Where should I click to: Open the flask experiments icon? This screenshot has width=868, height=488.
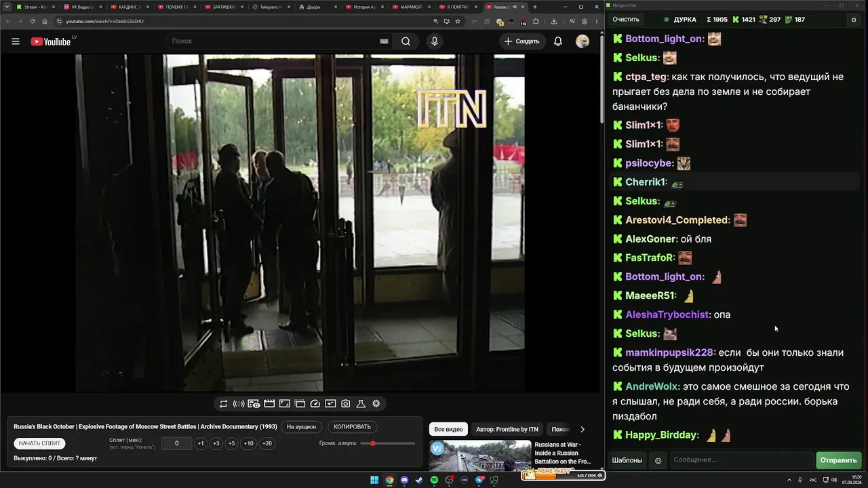(361, 404)
